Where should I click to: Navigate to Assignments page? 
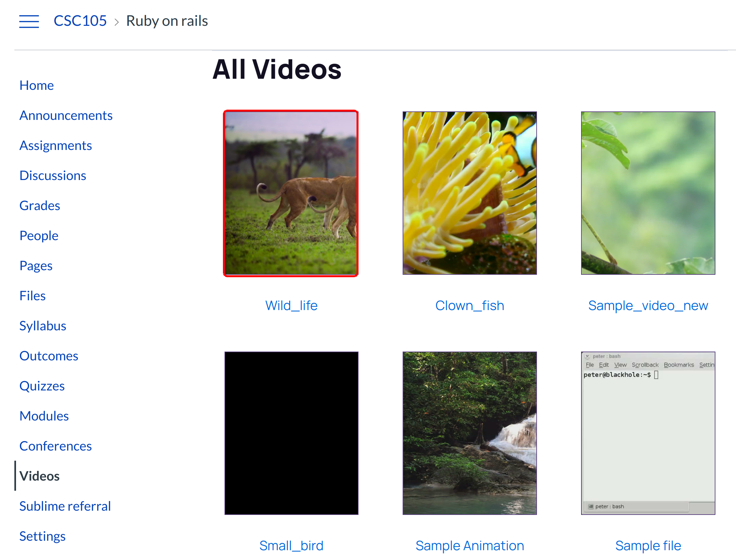[55, 145]
